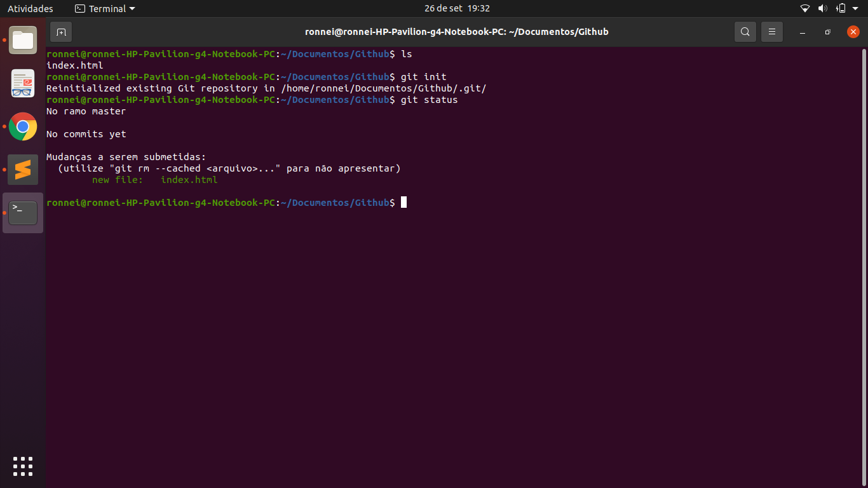The height and width of the screenshot is (488, 868).
Task: Click the terminal cursor at last prompt
Action: tap(404, 203)
